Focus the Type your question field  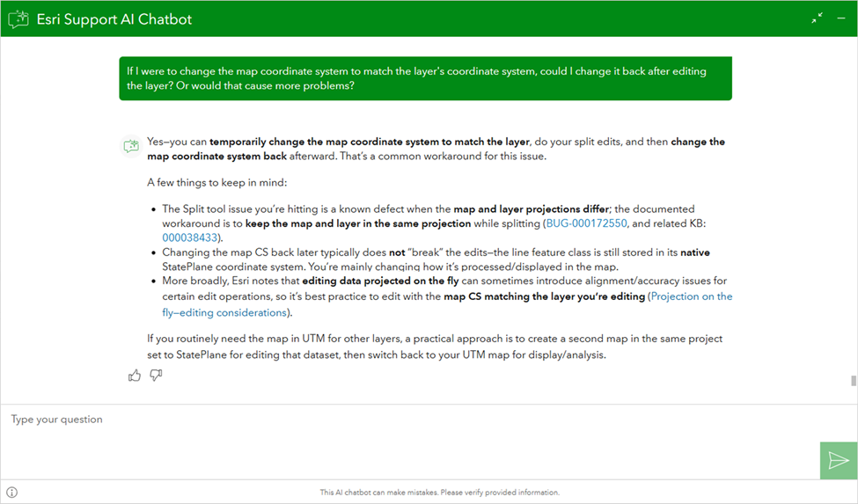point(410,442)
